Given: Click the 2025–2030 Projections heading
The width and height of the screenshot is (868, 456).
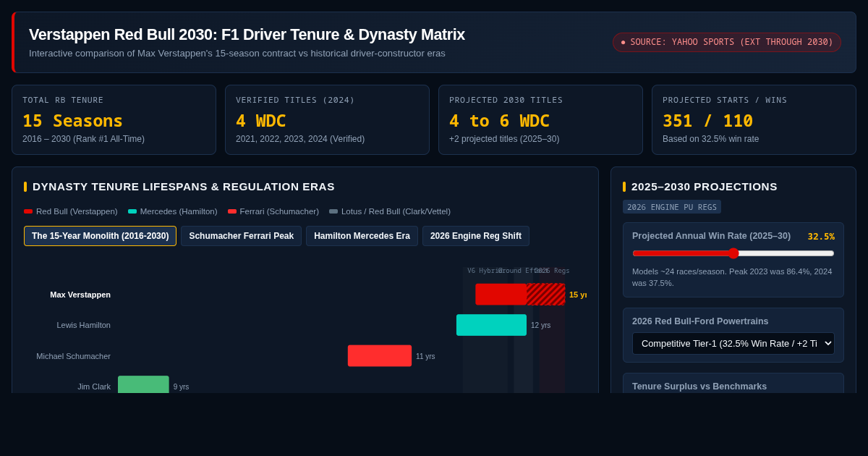Looking at the screenshot, I should click(x=705, y=187).
